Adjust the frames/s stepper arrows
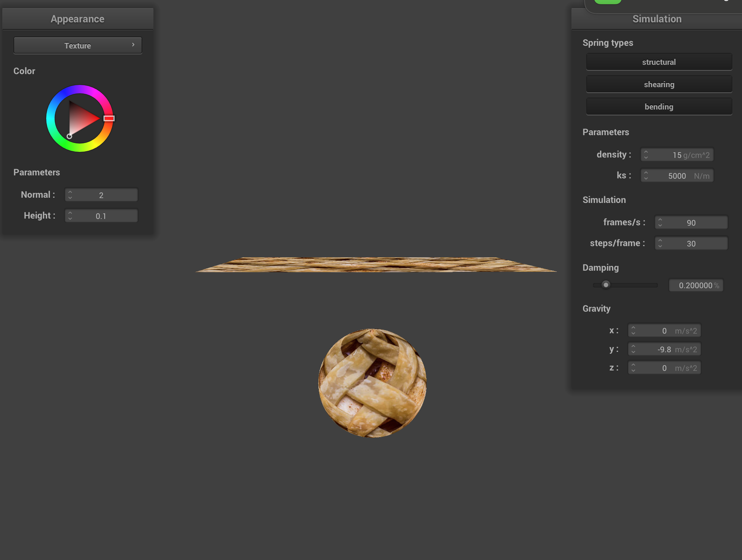The image size is (742, 560). pos(660,222)
